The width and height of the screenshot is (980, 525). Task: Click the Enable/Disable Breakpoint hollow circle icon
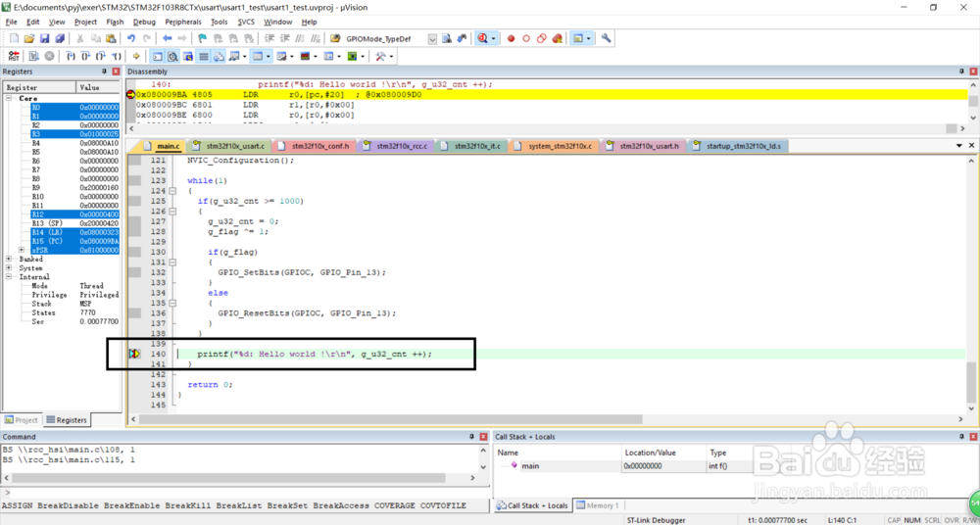click(526, 39)
